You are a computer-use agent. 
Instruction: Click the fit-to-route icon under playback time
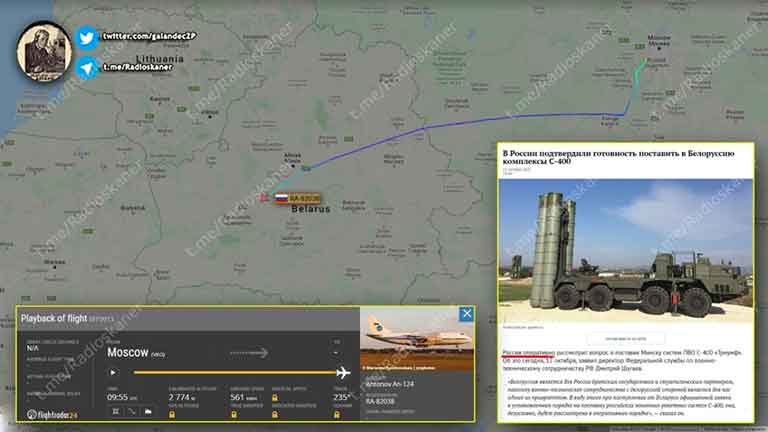click(116, 411)
